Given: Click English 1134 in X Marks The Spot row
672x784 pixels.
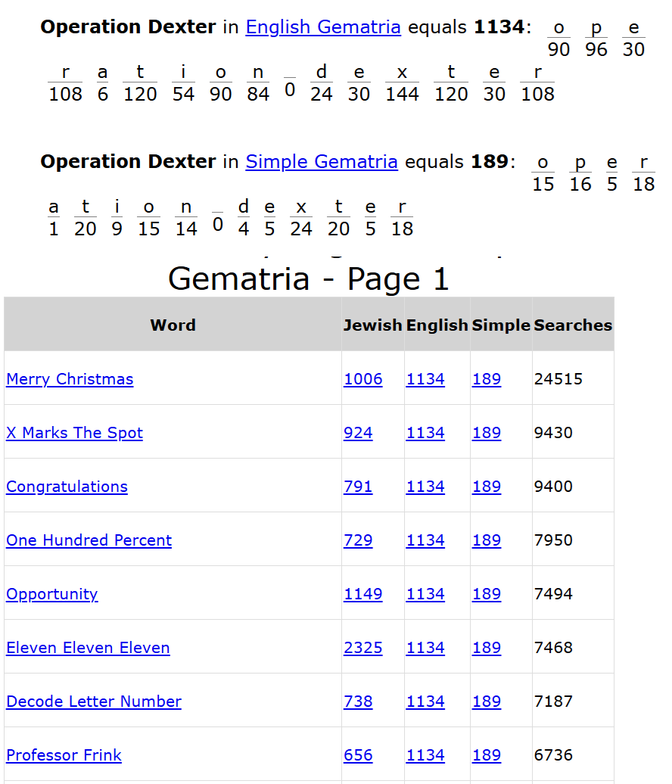Looking at the screenshot, I should (x=425, y=433).
